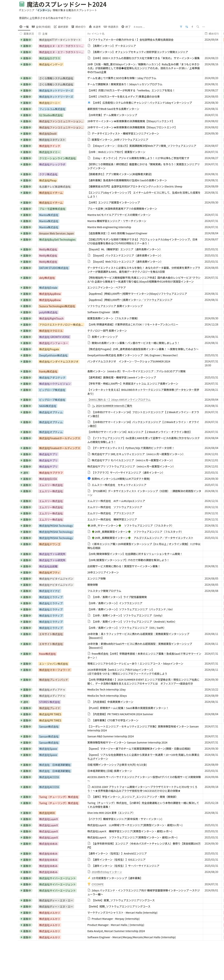Image resolution: width=224 pixels, height=980 pixels.
Task: Click page icon of 開発Gの長期インターン募集 row
Action: [89, 343]
